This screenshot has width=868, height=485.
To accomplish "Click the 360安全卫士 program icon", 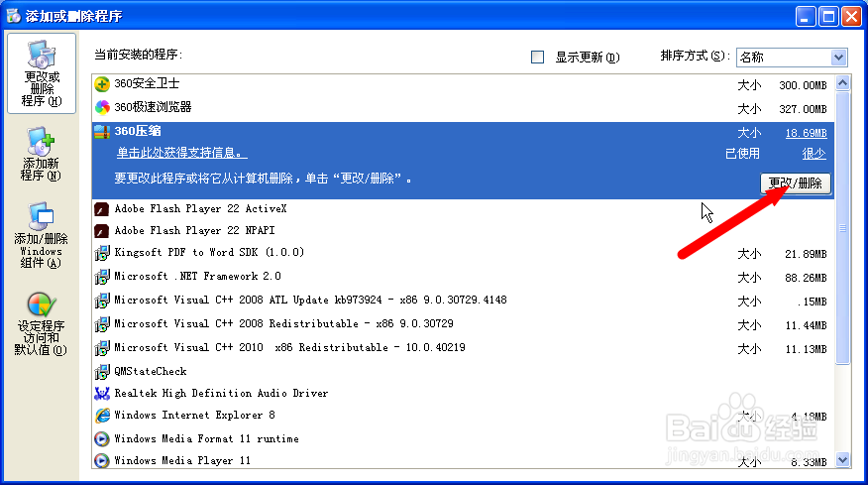I will [102, 84].
